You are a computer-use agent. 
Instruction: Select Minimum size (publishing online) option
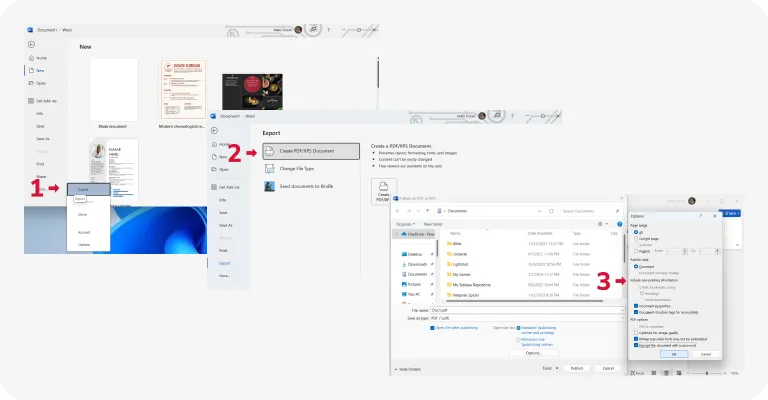[x=518, y=339]
